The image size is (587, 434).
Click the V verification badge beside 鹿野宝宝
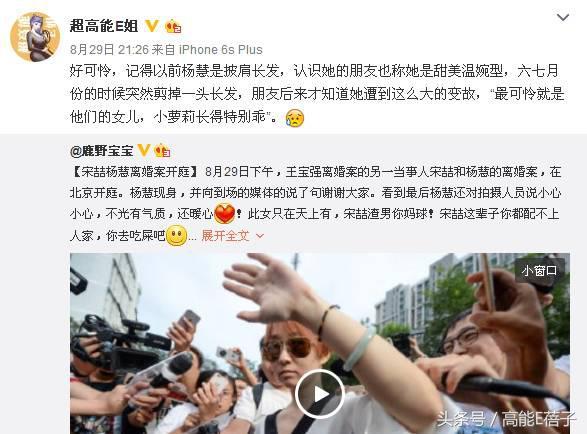(144, 150)
